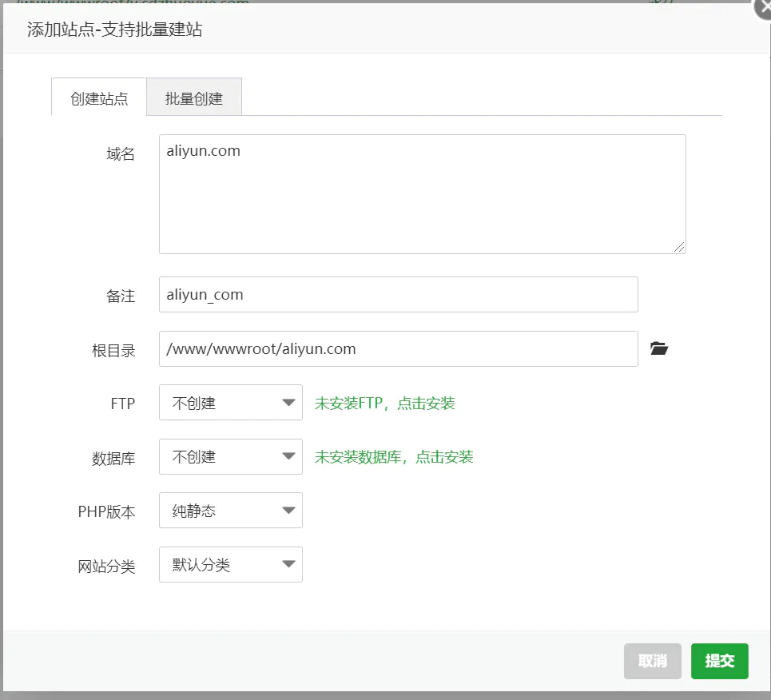Open the 数据库 dropdown

click(x=231, y=456)
